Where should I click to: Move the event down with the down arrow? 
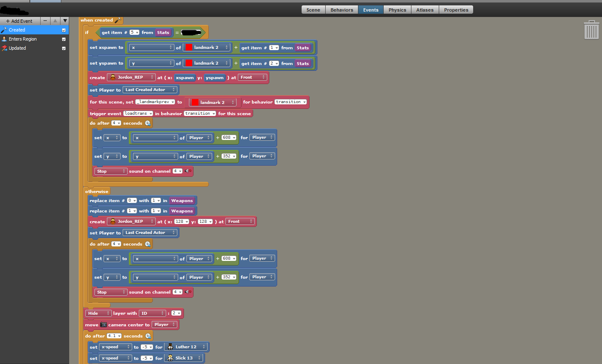[65, 21]
